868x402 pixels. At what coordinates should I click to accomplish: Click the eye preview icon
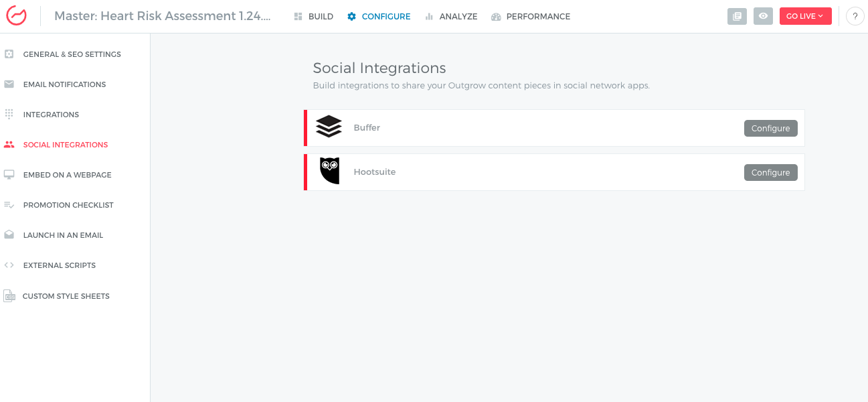pyautogui.click(x=763, y=16)
